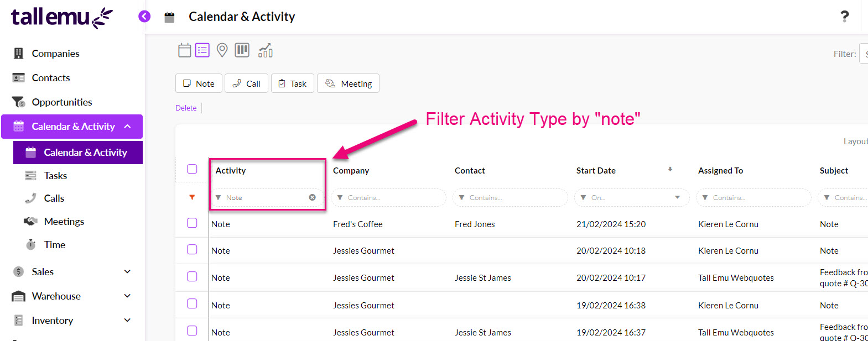Expand the Sales menu chevron
The width and height of the screenshot is (868, 341).
coord(128,271)
